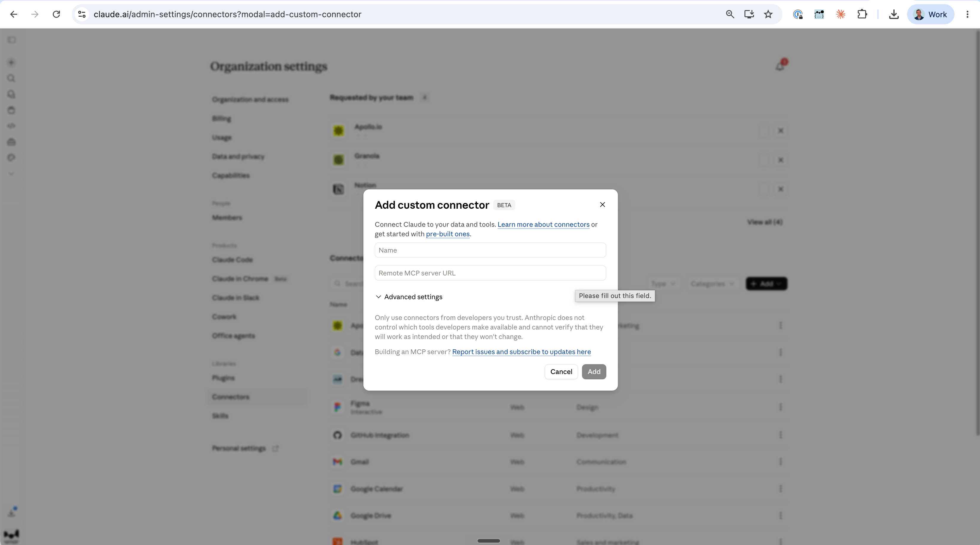Select Capabilities in settings sidebar
This screenshot has width=980, height=545.
click(x=230, y=175)
